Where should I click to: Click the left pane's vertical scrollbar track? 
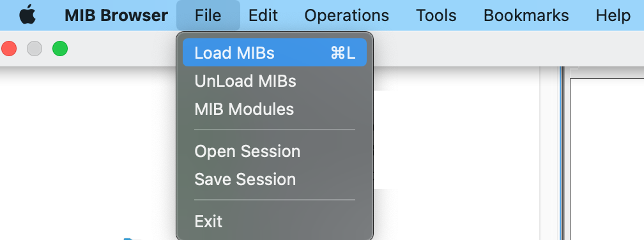(x=548, y=153)
